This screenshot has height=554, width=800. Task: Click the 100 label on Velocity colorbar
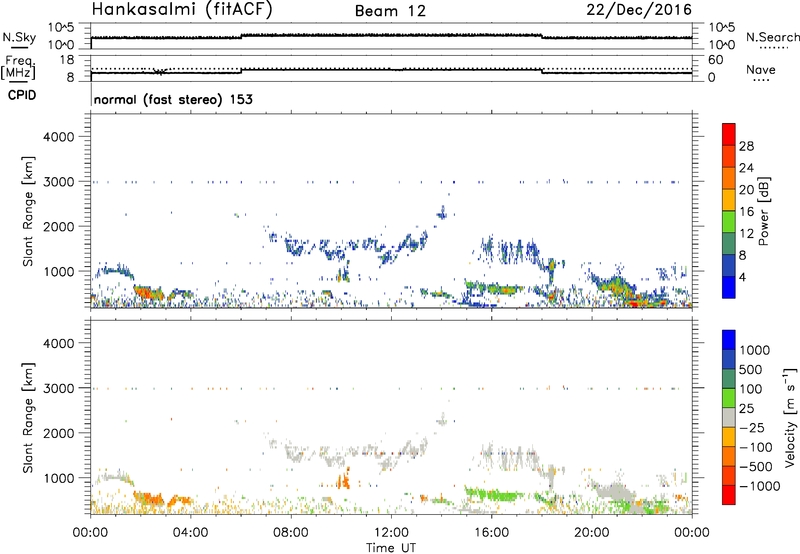[x=751, y=389]
